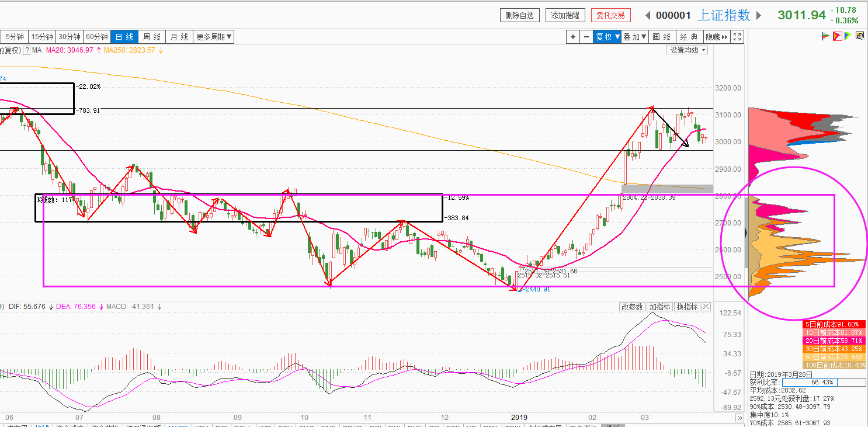The width and height of the screenshot is (868, 427).
Task: Click 加指标 button in MACD panel
Action: tap(659, 307)
